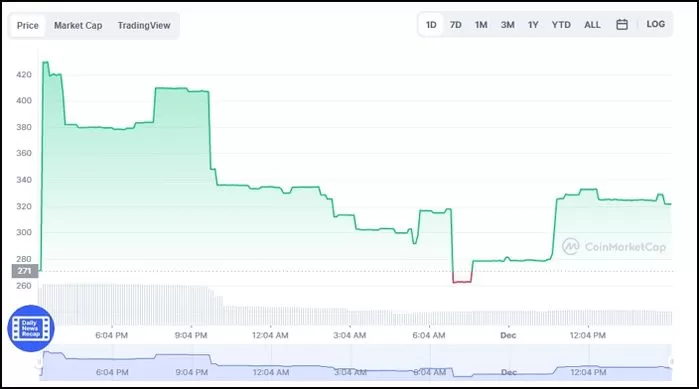Switch to the TradingView tab
Screen dimensions: 699x389
click(x=144, y=26)
